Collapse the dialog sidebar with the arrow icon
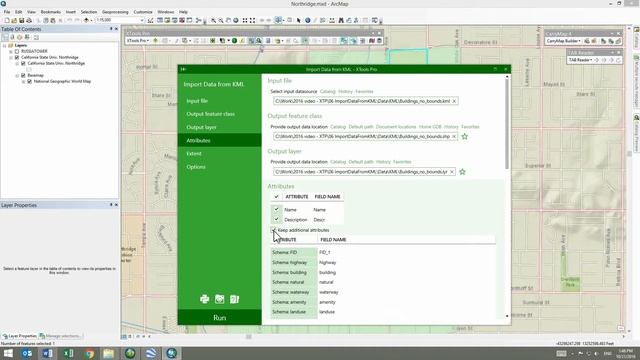This screenshot has height=360, width=640. click(183, 69)
